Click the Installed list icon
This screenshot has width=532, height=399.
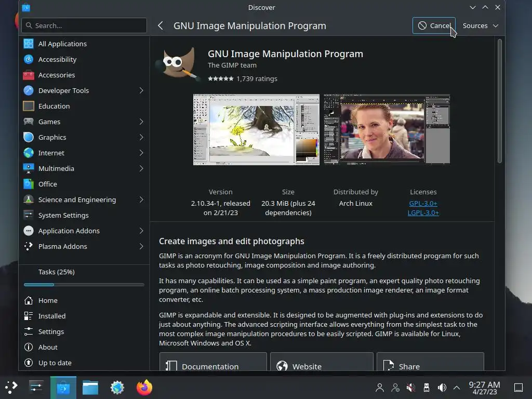click(x=29, y=316)
